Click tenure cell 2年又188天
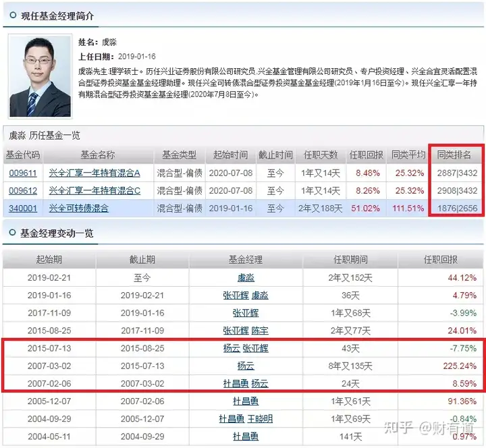The image size is (486, 448). [321, 208]
